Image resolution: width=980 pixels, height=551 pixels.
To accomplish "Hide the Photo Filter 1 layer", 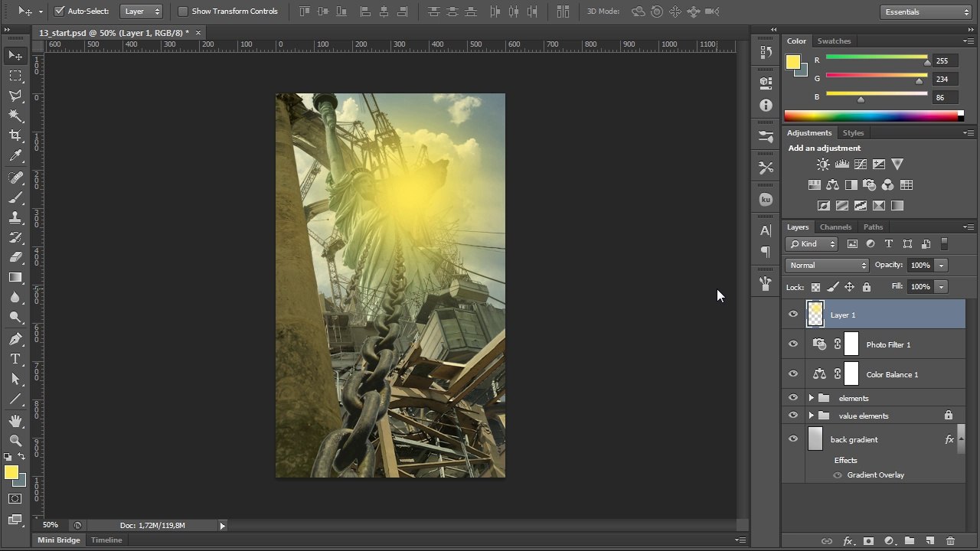I will click(x=793, y=344).
